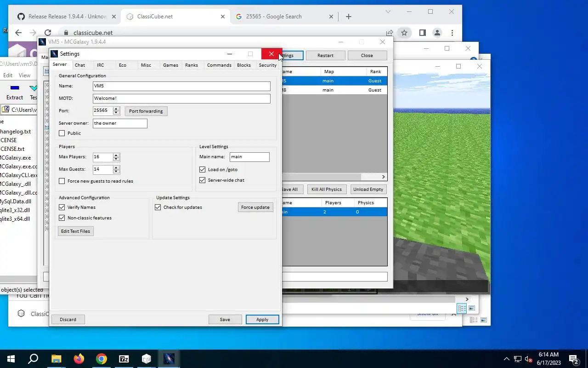
Task: Click the muted volume tray icon
Action: coord(529,359)
